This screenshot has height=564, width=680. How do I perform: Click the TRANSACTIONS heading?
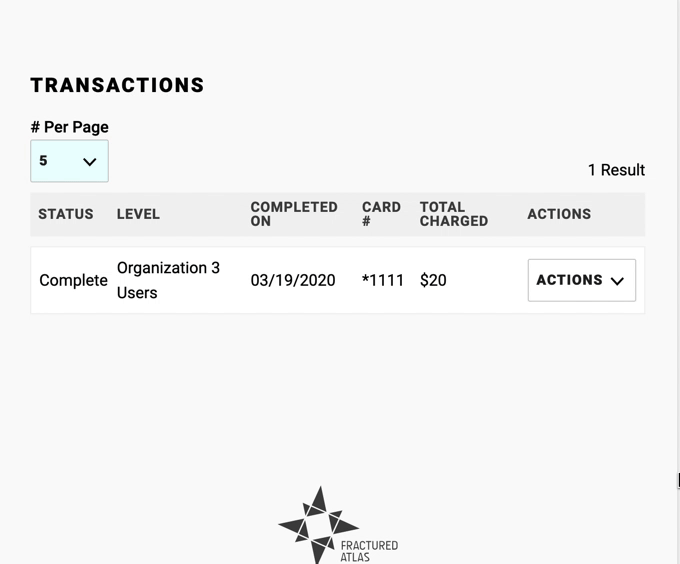pos(117,85)
